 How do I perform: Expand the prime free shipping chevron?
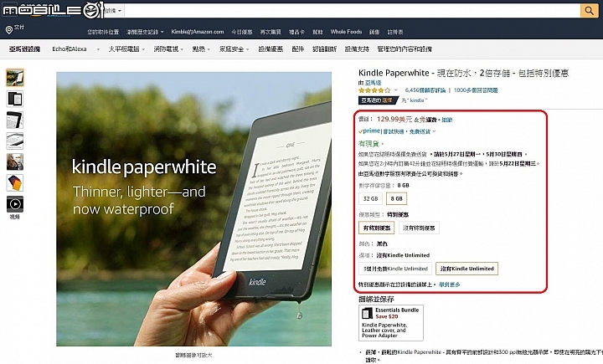tap(434, 131)
